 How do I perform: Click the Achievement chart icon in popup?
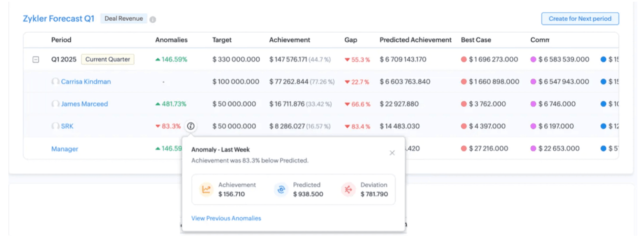click(206, 189)
